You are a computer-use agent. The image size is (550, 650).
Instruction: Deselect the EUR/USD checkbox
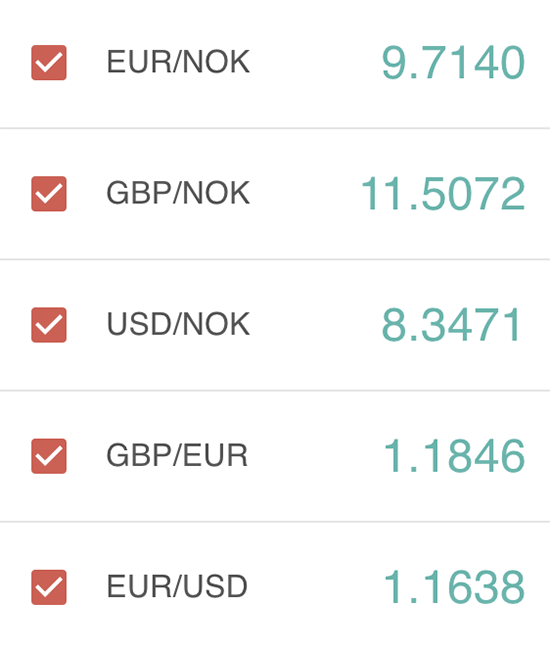tap(49, 587)
